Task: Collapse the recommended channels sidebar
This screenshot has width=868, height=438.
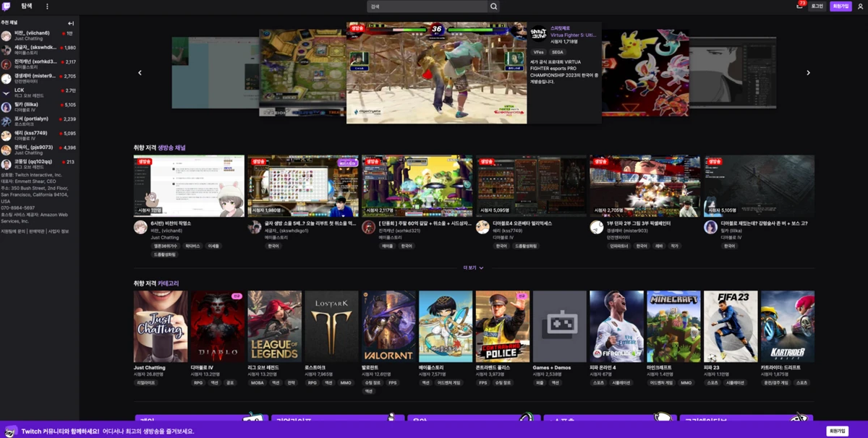Action: pos(71,23)
